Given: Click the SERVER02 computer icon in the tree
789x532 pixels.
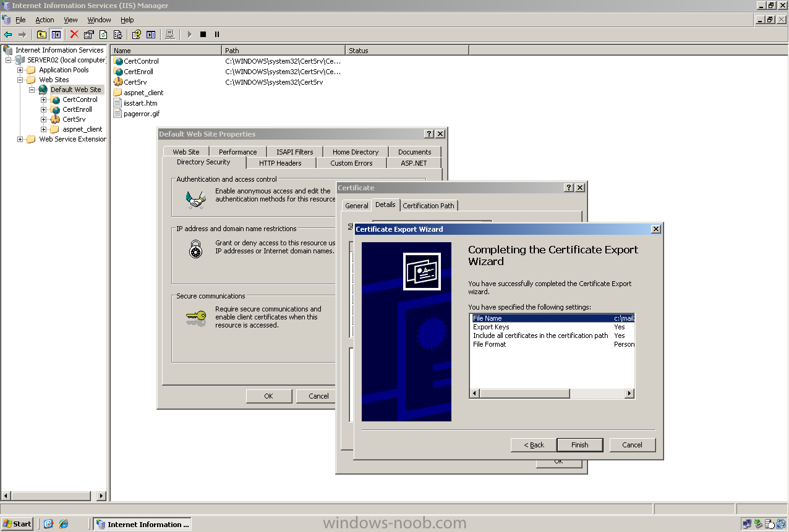Looking at the screenshot, I should click(x=20, y=60).
